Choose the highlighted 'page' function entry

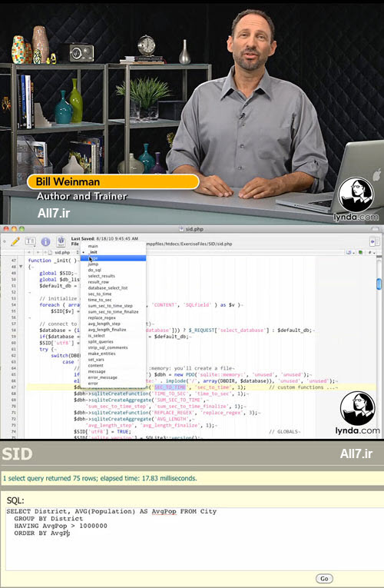coord(113,258)
